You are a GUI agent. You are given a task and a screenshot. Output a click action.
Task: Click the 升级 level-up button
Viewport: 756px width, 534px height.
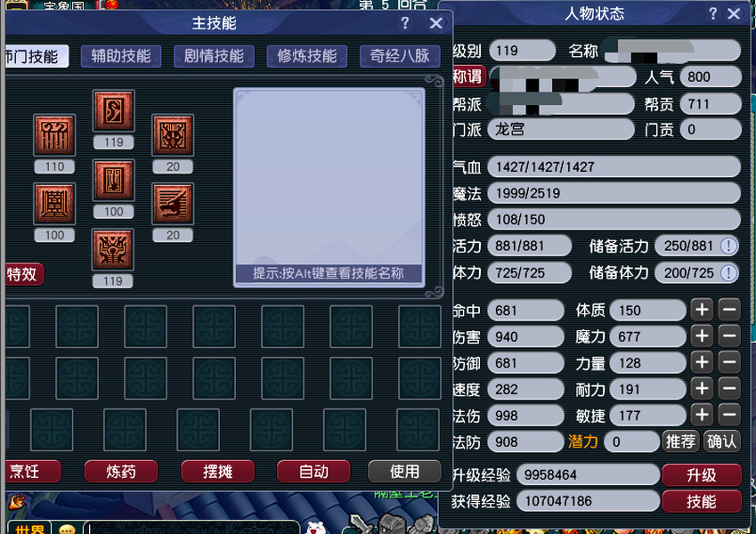coord(702,475)
